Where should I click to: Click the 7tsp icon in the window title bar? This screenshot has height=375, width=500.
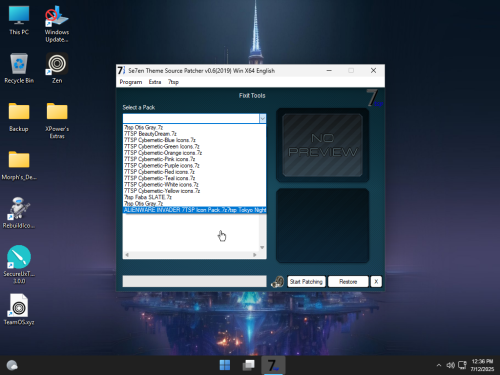pyautogui.click(x=121, y=71)
